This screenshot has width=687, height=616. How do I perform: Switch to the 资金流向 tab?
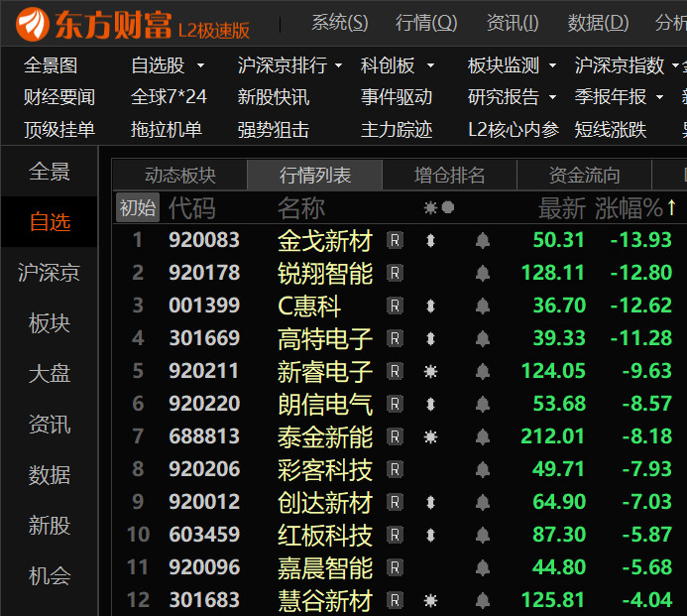pos(585,175)
